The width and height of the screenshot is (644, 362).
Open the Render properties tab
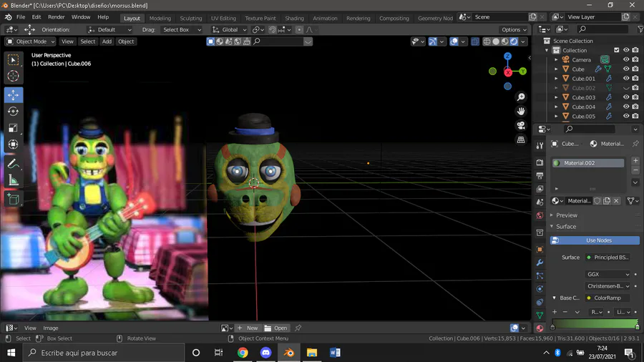(540, 162)
